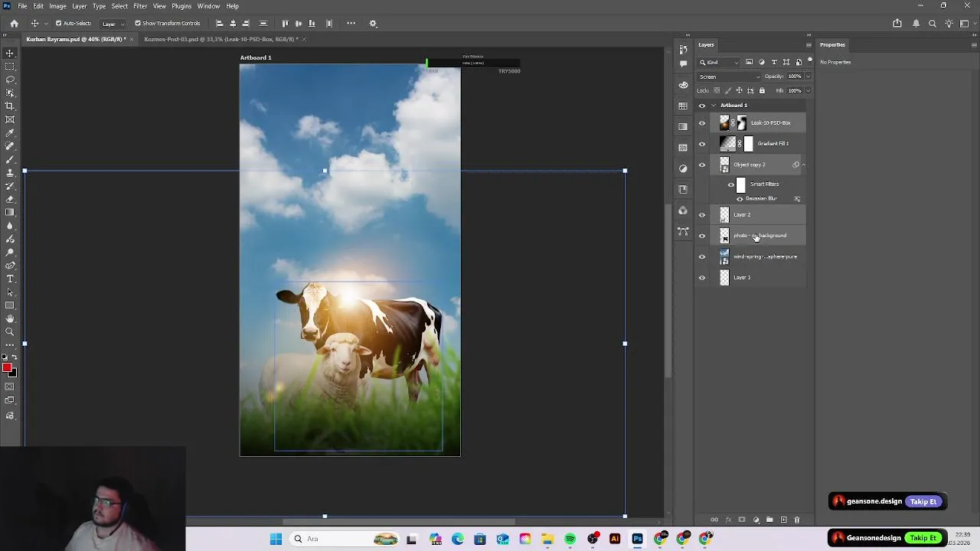This screenshot has width=980, height=551.
Task: Hide the Object copy 2 layer
Action: pos(702,165)
